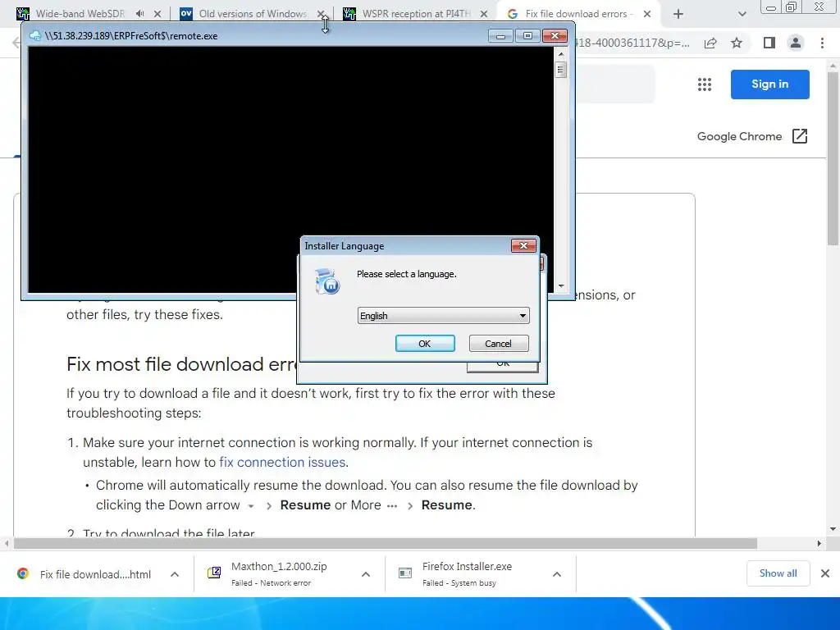840x630 pixels.
Task: Open the Fix file download html item
Action: click(95, 574)
